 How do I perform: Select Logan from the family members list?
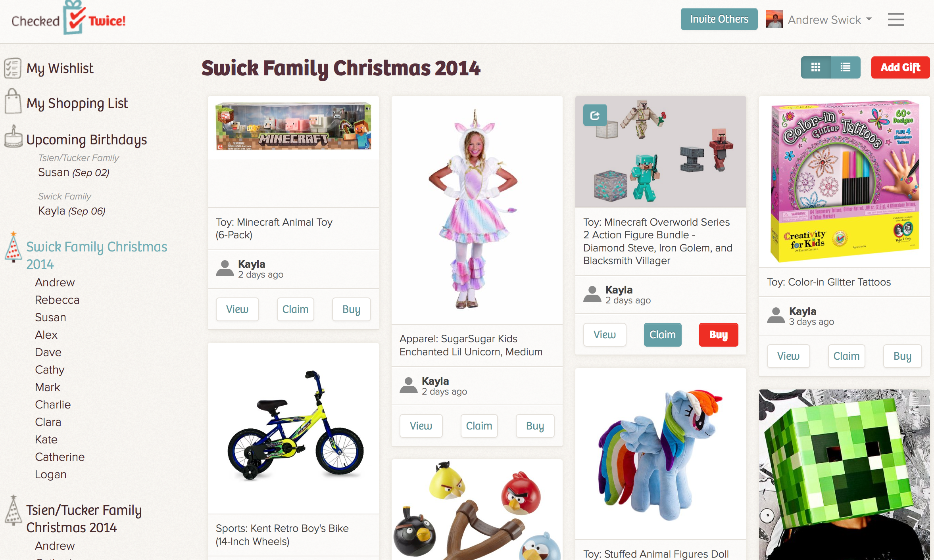click(51, 475)
